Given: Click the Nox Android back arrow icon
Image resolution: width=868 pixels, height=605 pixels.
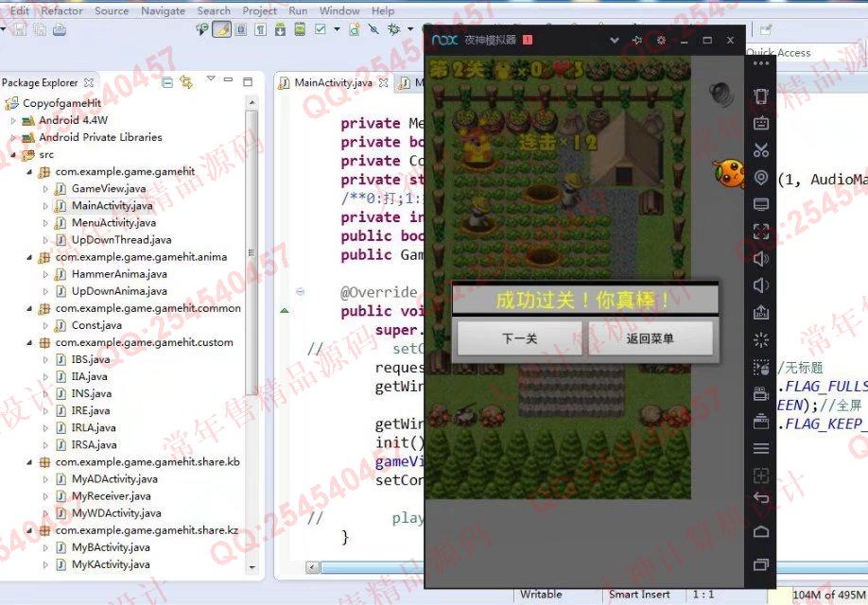Looking at the screenshot, I should [x=761, y=497].
